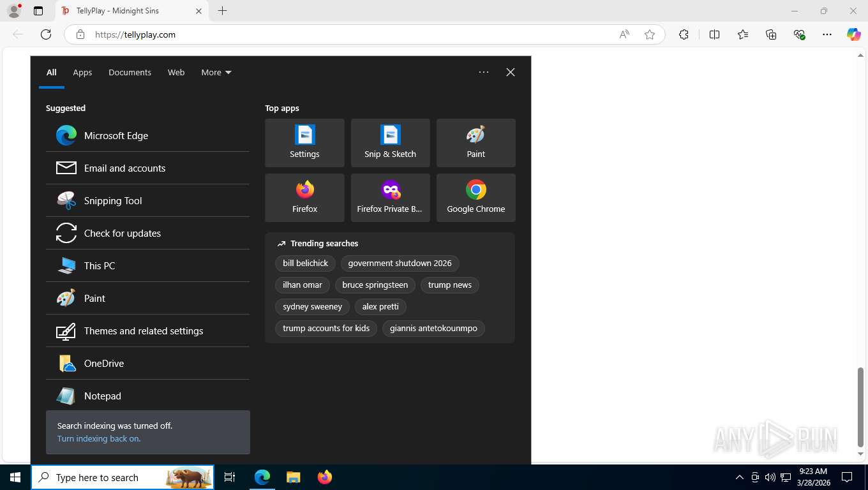868x490 pixels.
Task: Open volume control in system tray
Action: click(x=770, y=477)
